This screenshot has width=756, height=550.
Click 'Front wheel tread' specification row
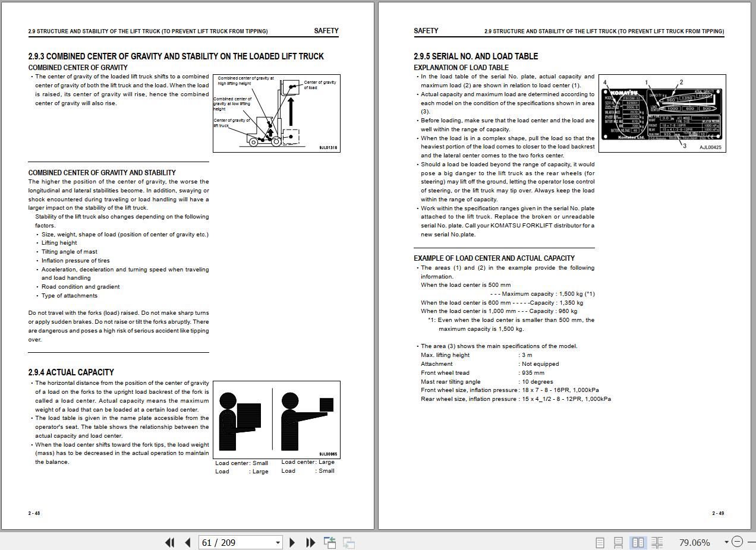pyautogui.click(x=483, y=373)
